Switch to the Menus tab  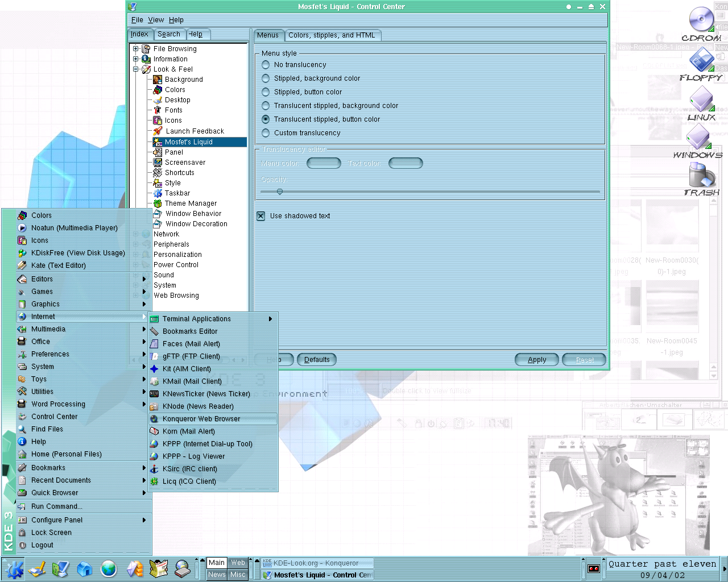click(268, 35)
